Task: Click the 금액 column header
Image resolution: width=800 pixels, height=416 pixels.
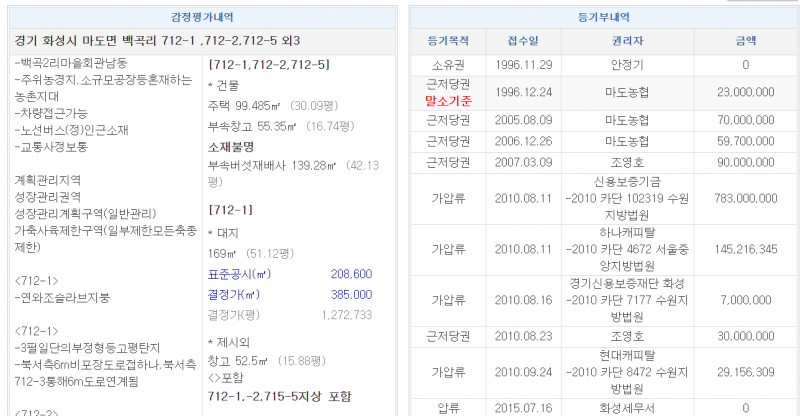Action: point(745,42)
